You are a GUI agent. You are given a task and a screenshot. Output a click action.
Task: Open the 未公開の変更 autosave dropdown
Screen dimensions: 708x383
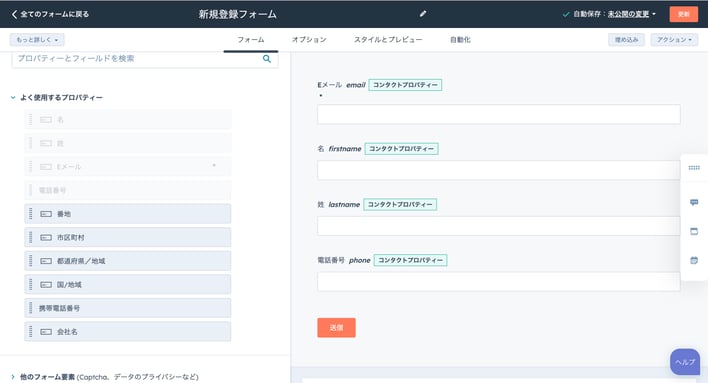coord(631,14)
